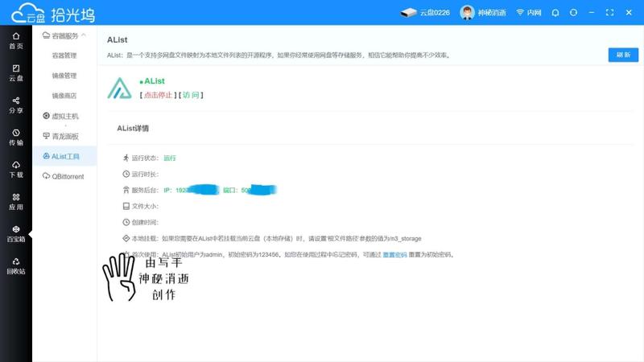
Task: Select the 百宝箱 toolbox section
Action: pos(16,234)
